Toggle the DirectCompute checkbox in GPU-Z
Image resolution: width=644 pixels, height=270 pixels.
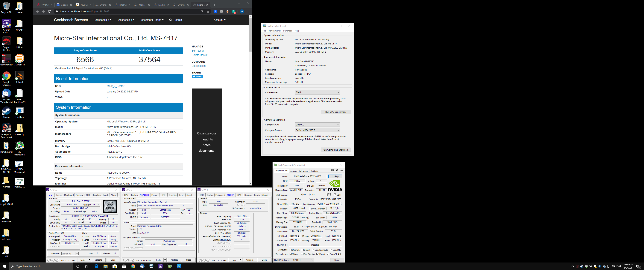[x=313, y=250]
